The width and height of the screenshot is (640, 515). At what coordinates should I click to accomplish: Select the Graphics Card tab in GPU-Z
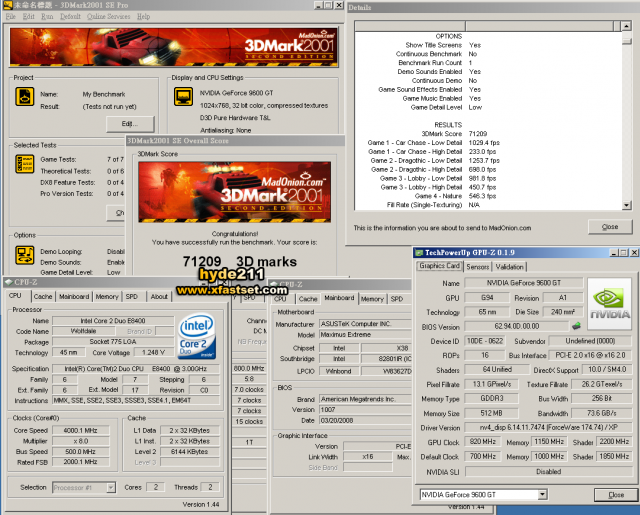[x=440, y=266]
